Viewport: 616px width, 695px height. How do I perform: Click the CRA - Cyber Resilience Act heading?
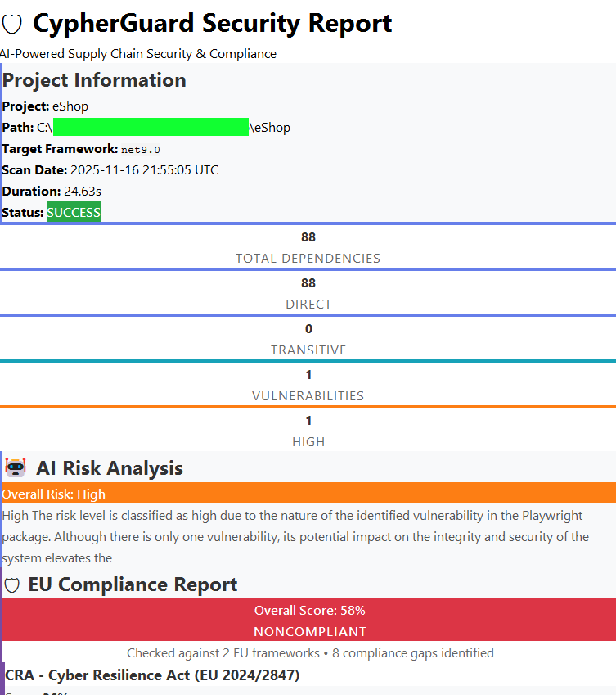click(152, 675)
